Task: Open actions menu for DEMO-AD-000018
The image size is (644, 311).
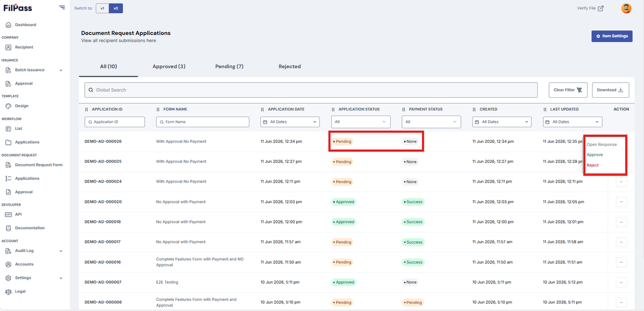Action: tap(621, 222)
